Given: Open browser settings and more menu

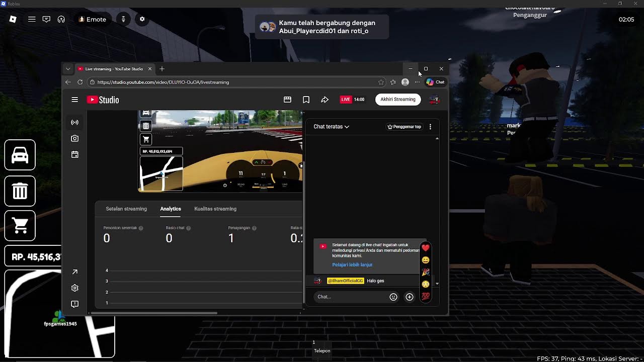Looking at the screenshot, I should click(x=417, y=82).
